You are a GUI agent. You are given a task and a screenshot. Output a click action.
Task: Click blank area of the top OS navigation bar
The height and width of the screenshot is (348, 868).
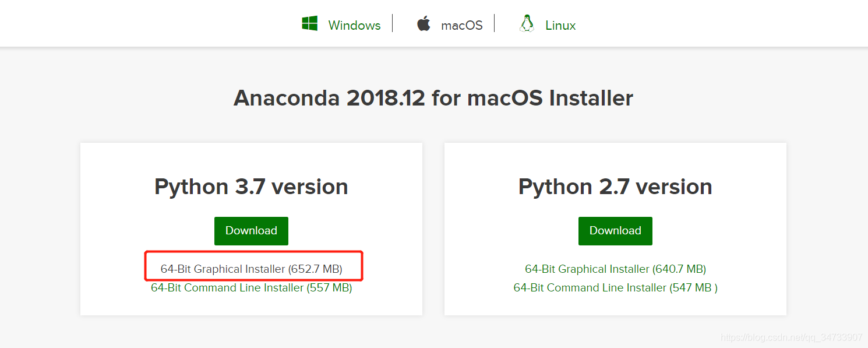tap(146, 23)
